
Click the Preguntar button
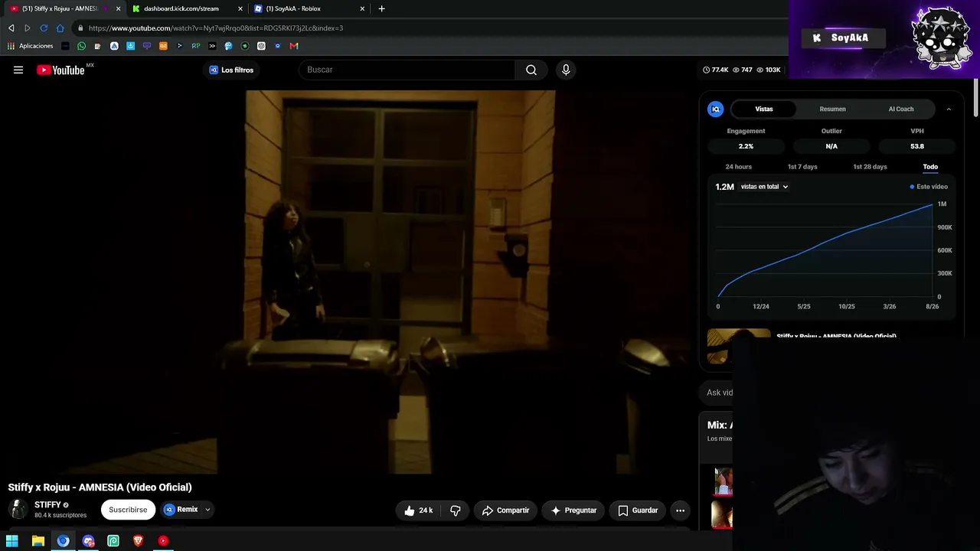(574, 510)
